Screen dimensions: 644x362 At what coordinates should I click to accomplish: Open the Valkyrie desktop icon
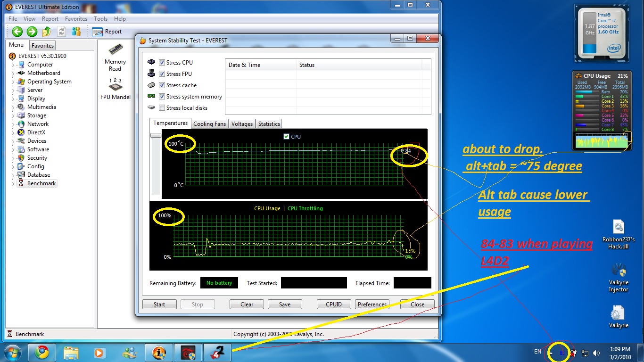[619, 316]
